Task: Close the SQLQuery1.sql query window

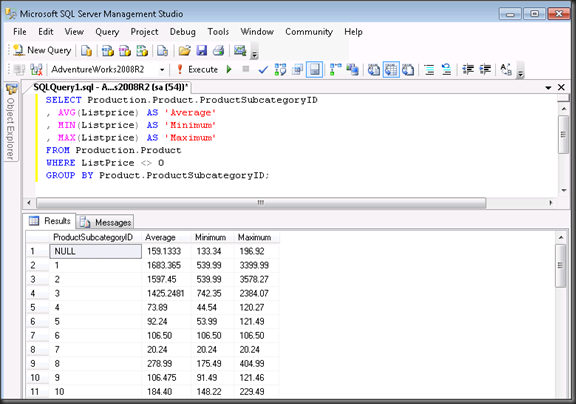Action: [561, 87]
